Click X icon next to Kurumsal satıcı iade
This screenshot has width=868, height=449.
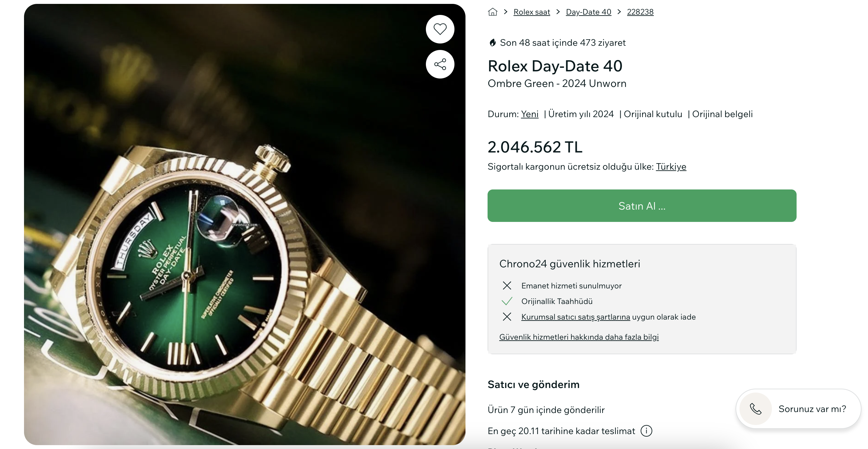(x=506, y=317)
